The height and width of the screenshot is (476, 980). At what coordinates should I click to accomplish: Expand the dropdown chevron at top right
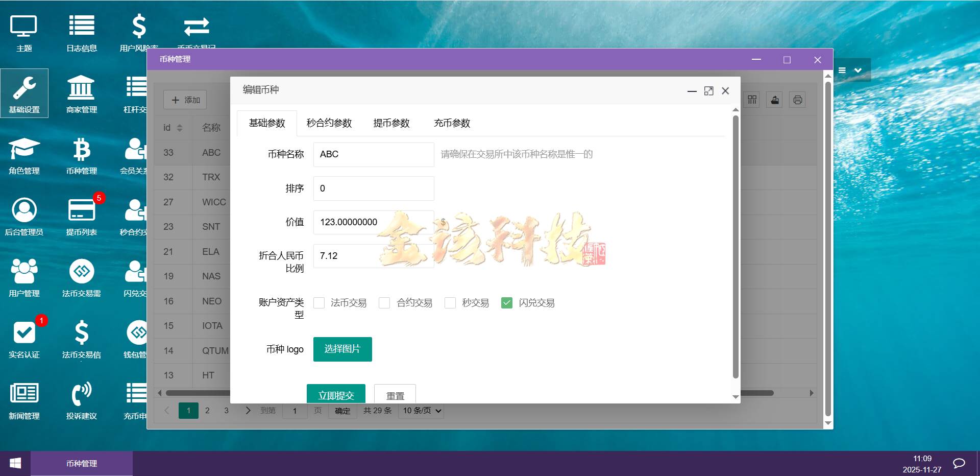point(858,70)
